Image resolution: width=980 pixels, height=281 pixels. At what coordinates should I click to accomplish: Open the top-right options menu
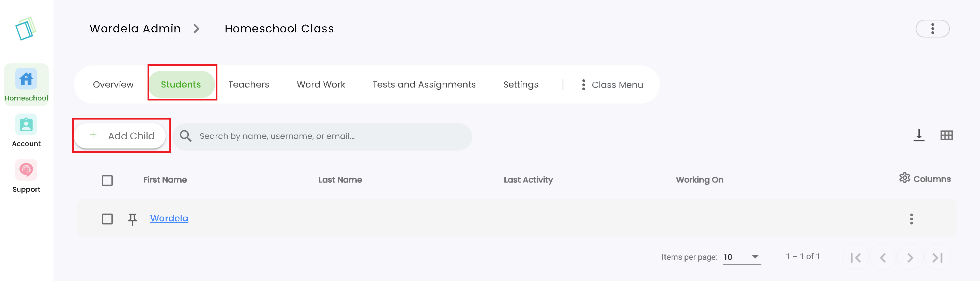tap(932, 28)
